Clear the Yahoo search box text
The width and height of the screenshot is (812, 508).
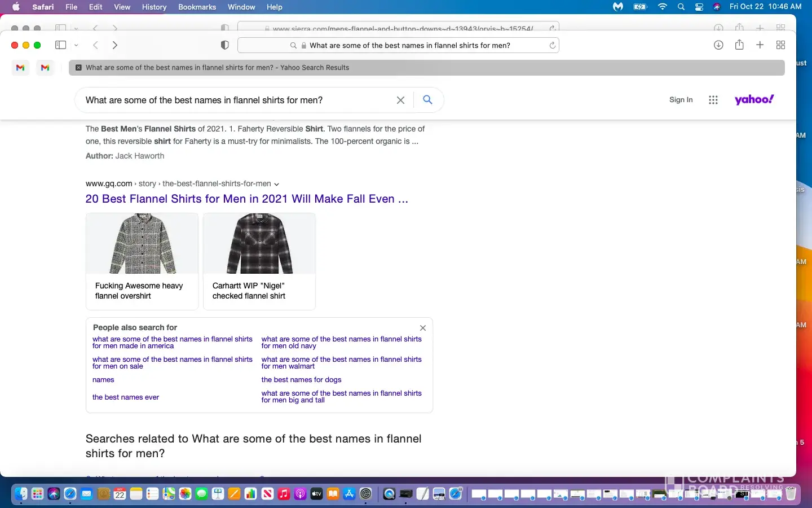(x=400, y=100)
